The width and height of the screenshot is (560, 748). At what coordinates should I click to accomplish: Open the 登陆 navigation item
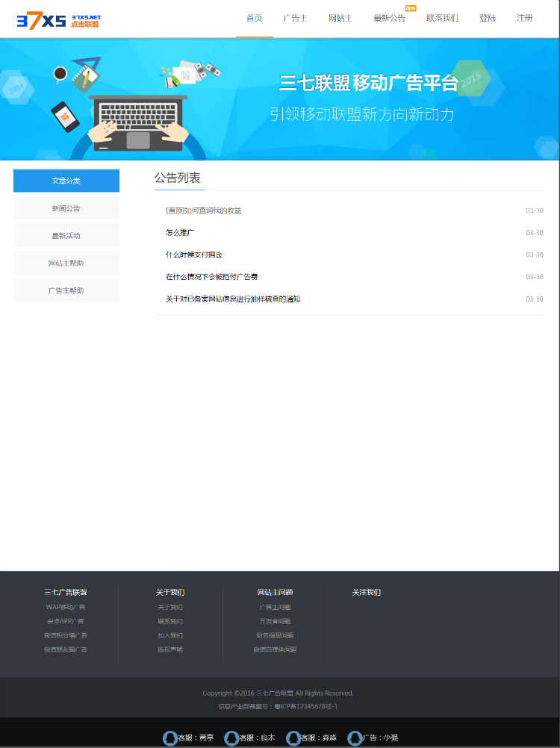click(488, 18)
